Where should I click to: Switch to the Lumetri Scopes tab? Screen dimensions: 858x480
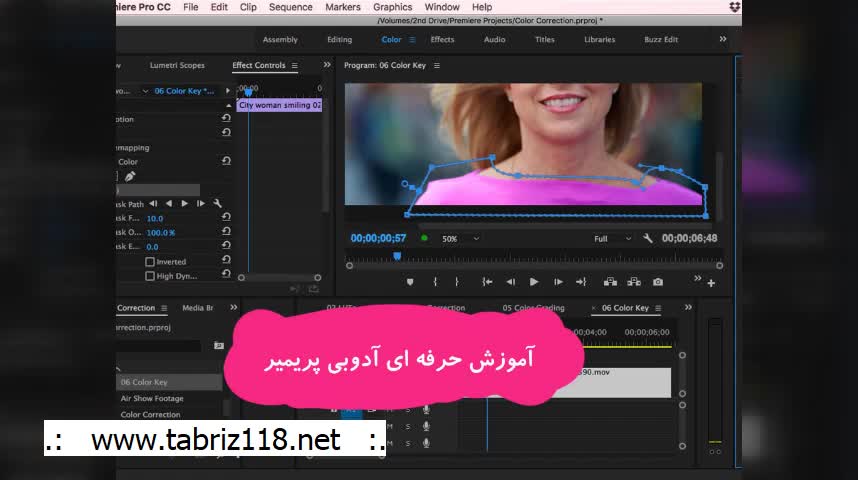point(177,66)
